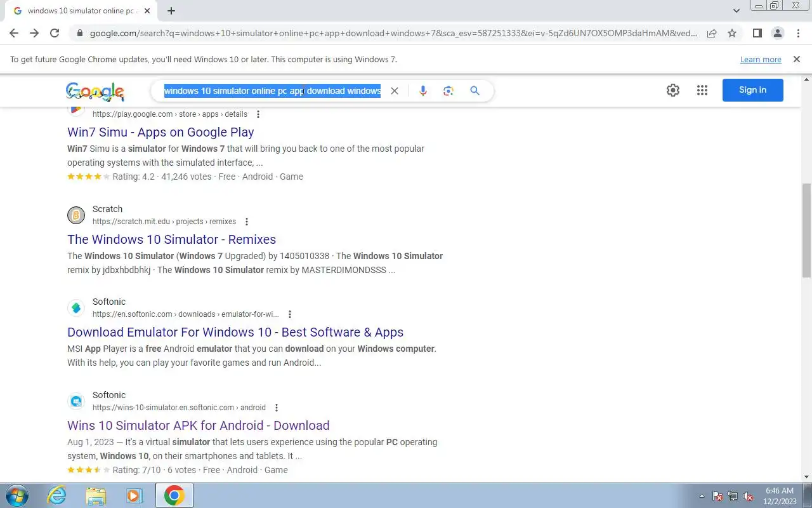Open Windows Media Player from taskbar
Image resolution: width=812 pixels, height=508 pixels.
pyautogui.click(x=134, y=495)
